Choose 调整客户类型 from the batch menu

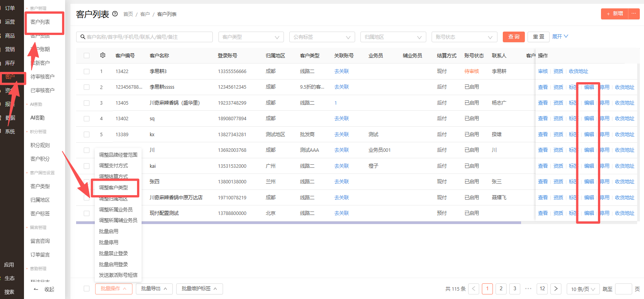coord(113,188)
